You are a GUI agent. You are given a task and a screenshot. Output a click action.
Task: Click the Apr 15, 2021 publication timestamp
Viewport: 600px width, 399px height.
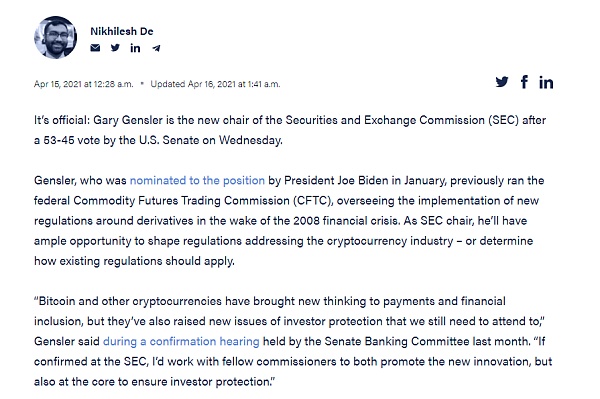[83, 84]
